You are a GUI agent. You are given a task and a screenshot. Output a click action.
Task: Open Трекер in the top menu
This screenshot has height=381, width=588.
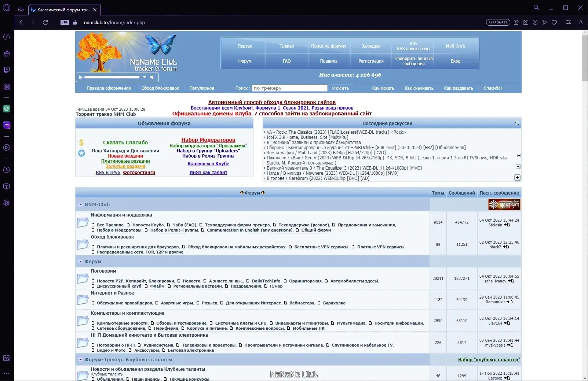pos(287,46)
